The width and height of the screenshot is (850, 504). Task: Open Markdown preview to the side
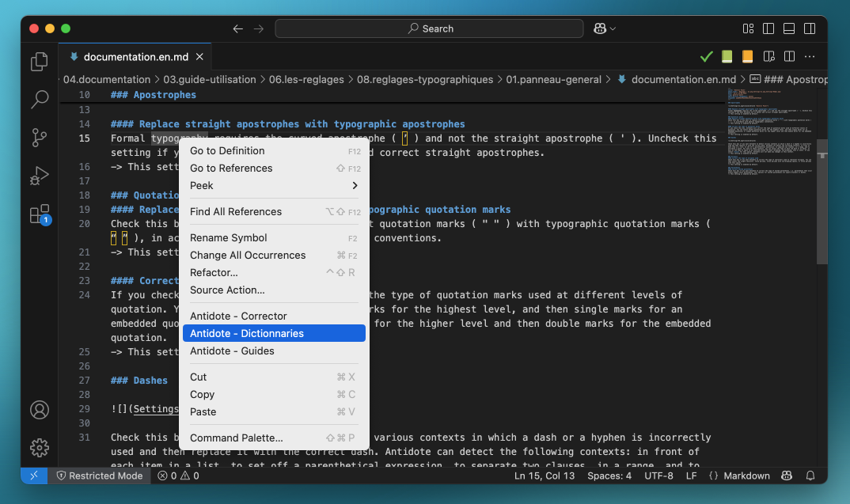[768, 57]
